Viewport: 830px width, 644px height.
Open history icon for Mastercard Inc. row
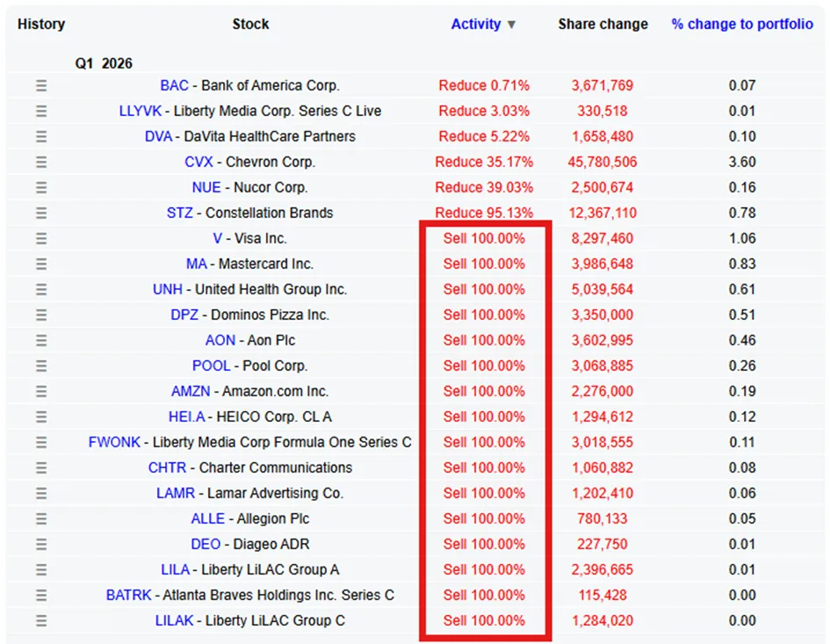(41, 264)
